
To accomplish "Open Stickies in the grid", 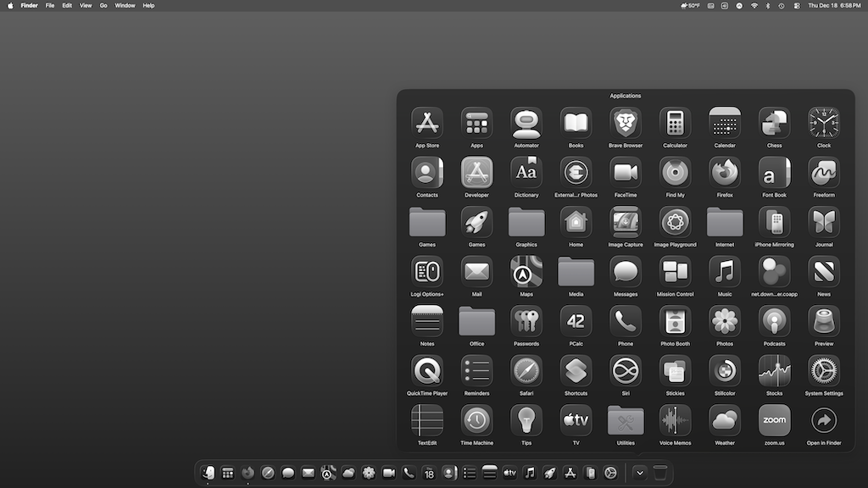I will coord(675,371).
